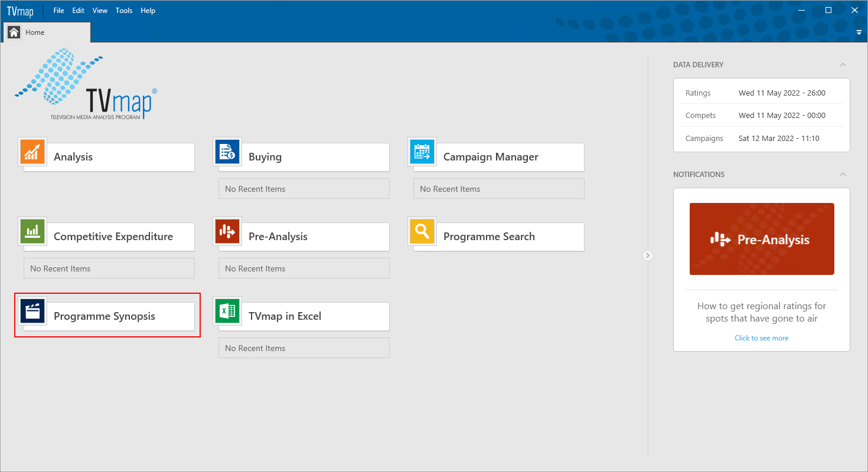Click 'How to get regional ratings' text

point(762,312)
